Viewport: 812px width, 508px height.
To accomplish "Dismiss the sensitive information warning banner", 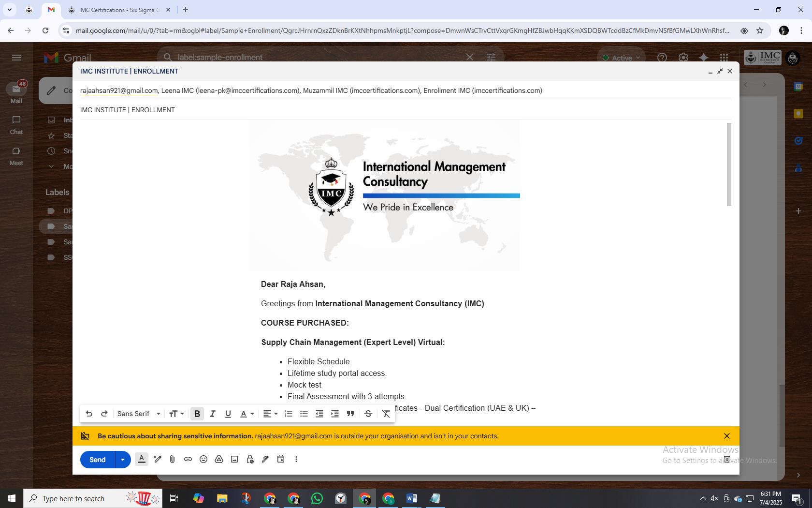I will (726, 436).
